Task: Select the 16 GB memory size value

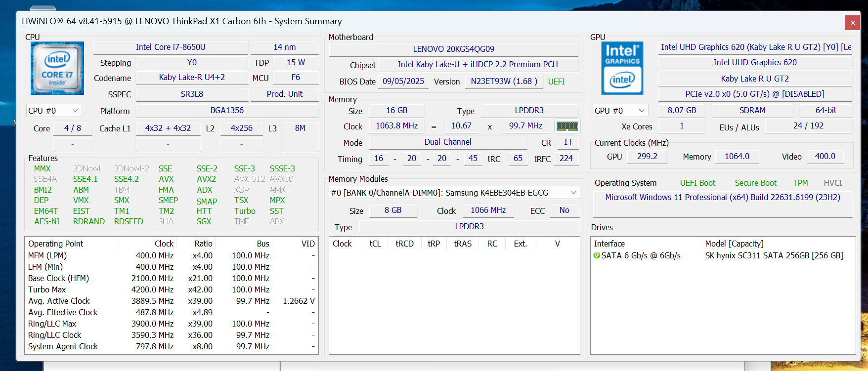Action: click(397, 111)
